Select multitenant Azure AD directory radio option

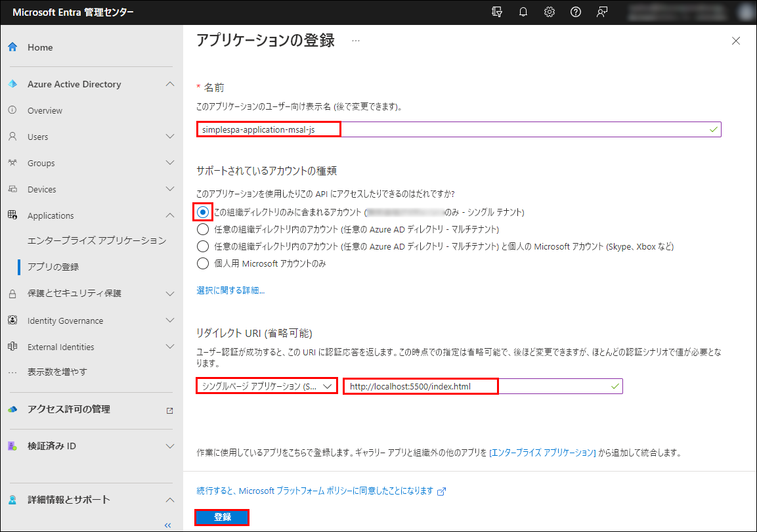pyautogui.click(x=203, y=229)
